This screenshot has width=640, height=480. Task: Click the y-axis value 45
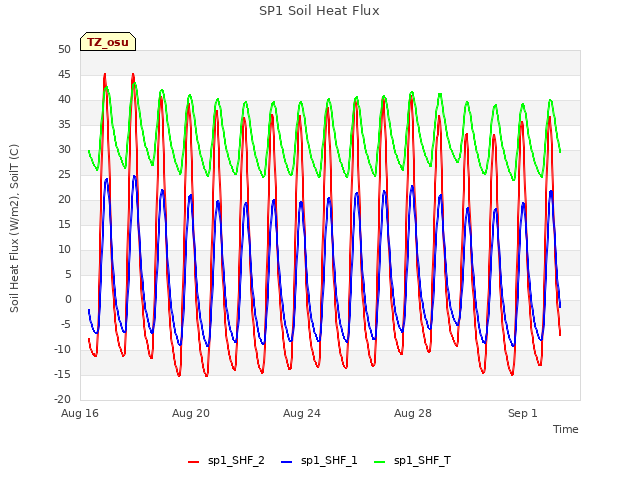click(64, 74)
